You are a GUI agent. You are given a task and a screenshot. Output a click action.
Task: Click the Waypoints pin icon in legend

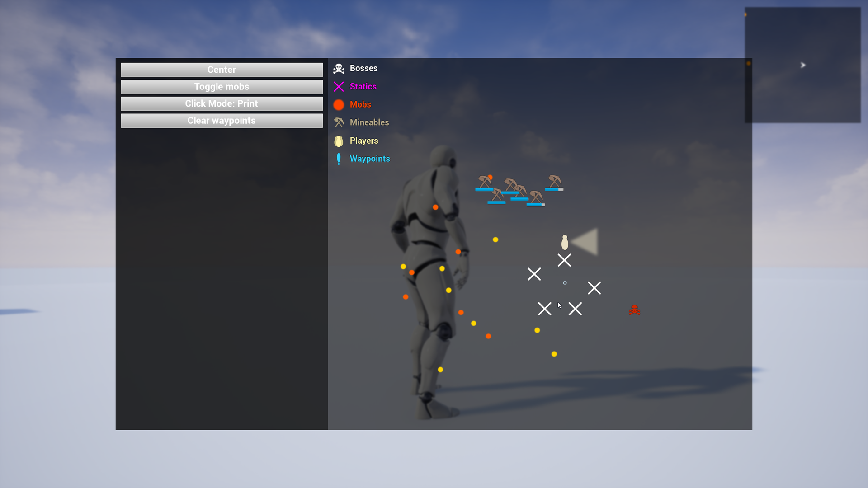[x=339, y=158]
